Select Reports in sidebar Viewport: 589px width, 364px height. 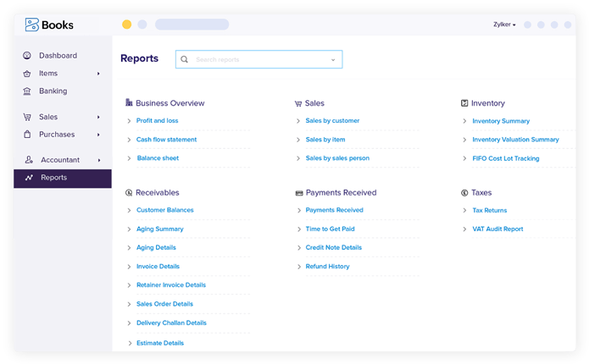(x=63, y=179)
